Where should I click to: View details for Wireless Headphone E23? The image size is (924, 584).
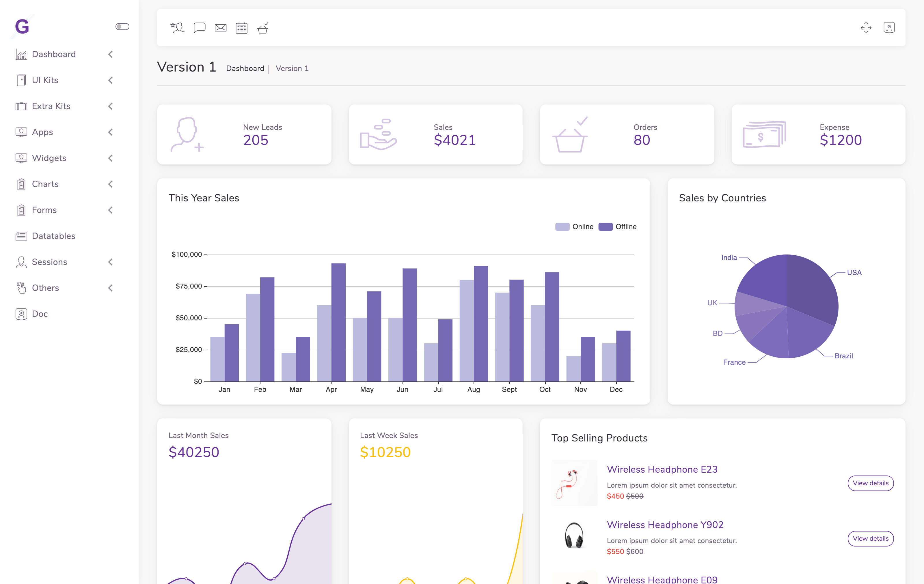(870, 483)
